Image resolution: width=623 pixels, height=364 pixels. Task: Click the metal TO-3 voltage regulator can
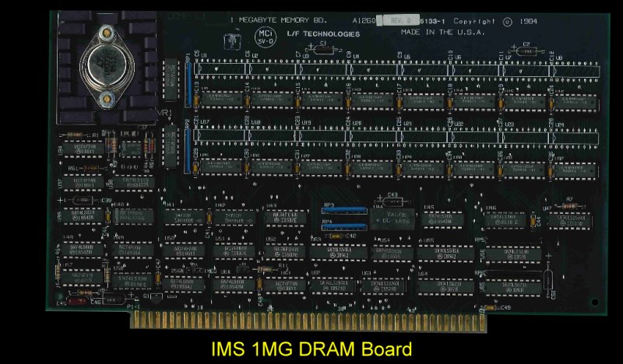107,66
